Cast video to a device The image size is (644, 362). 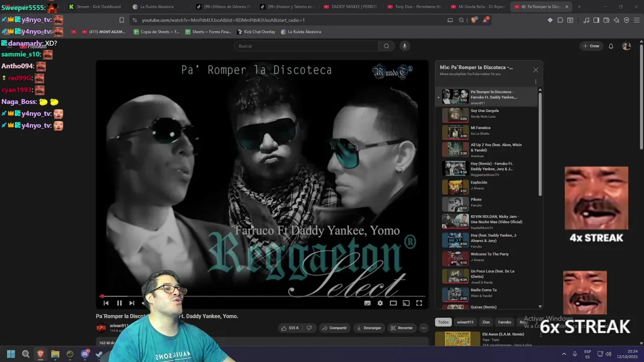click(406, 303)
